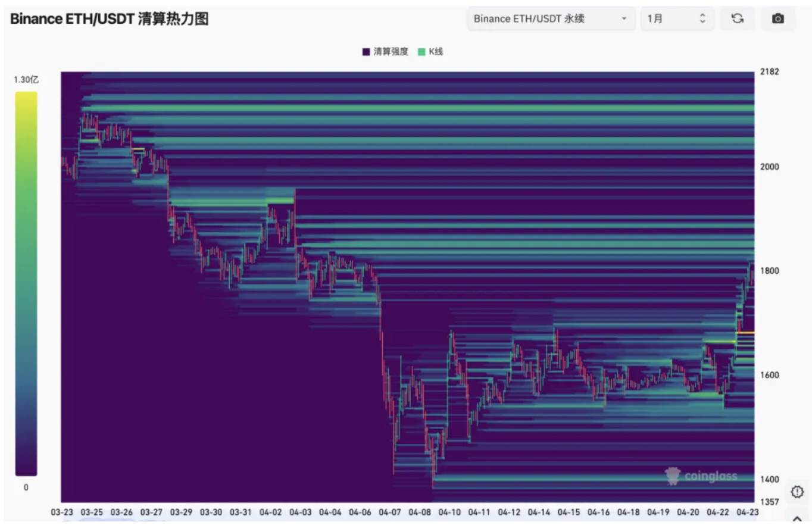
Task: Click the 03-27 date axis label
Action: click(x=151, y=512)
